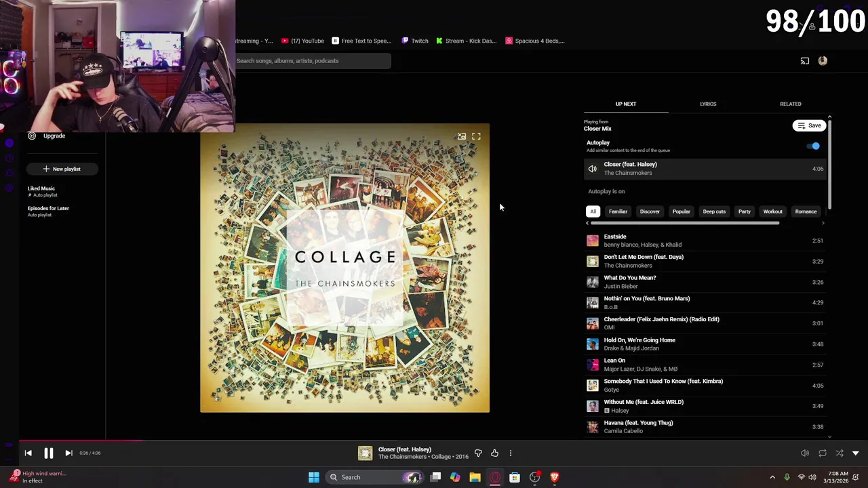This screenshot has height=488, width=868.
Task: Click the Without Me thumbnail in the queue
Action: coord(593,406)
